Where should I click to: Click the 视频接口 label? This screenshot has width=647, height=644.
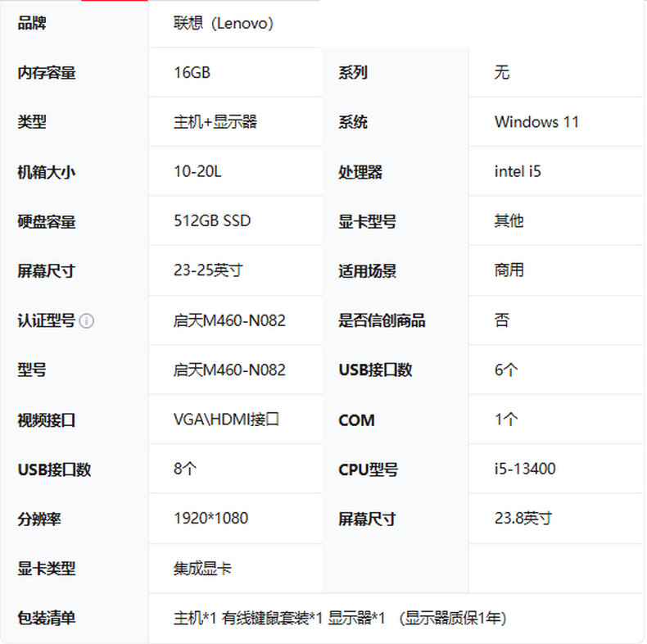(x=46, y=420)
